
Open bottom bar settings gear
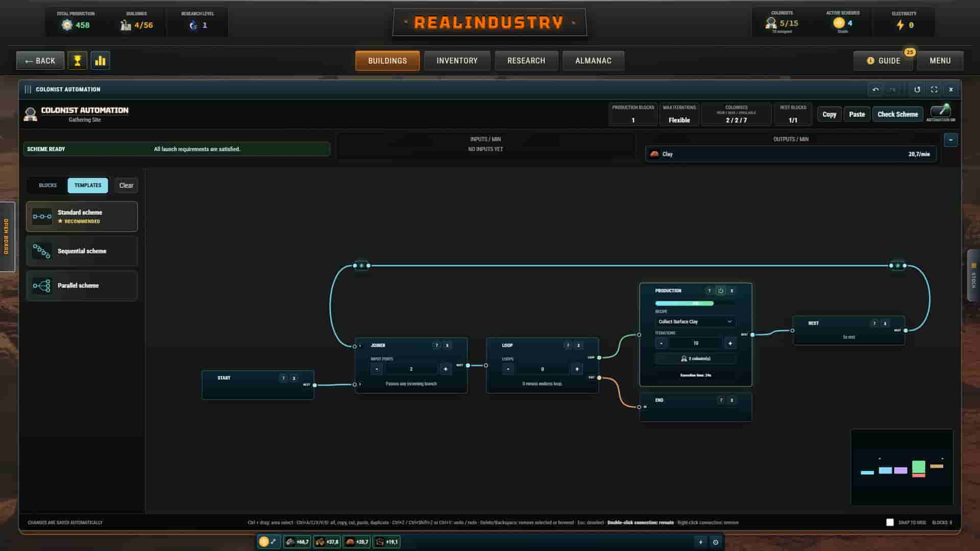point(716,542)
